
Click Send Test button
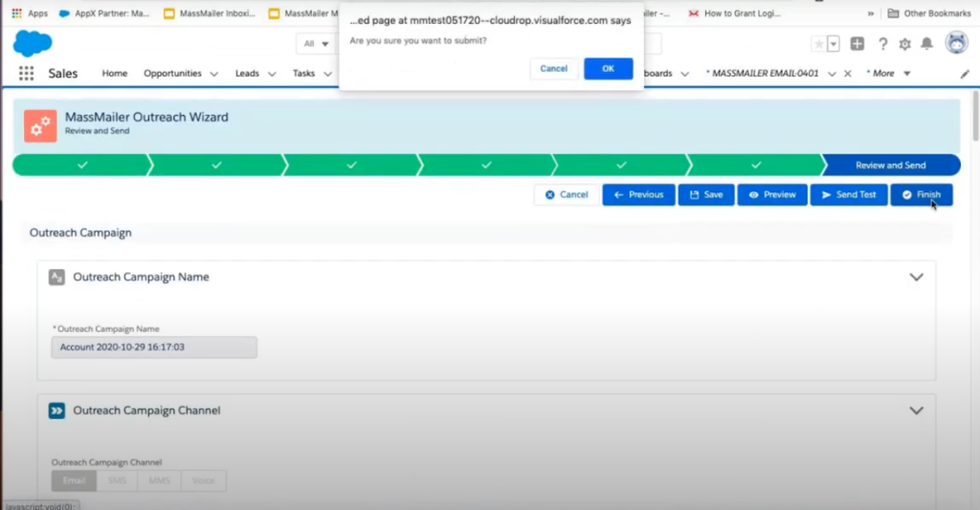tap(849, 194)
